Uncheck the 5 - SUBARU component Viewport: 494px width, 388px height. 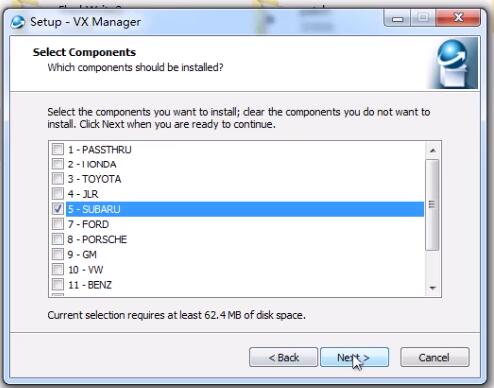[58, 209]
